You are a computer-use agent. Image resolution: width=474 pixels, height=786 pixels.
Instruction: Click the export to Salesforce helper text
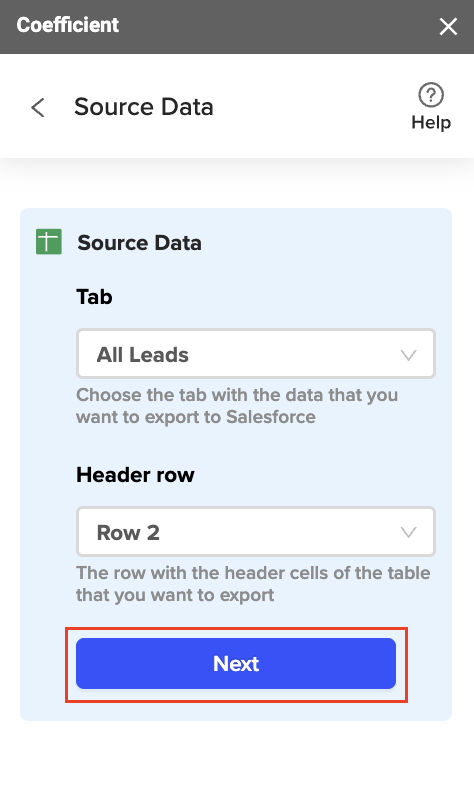237,406
